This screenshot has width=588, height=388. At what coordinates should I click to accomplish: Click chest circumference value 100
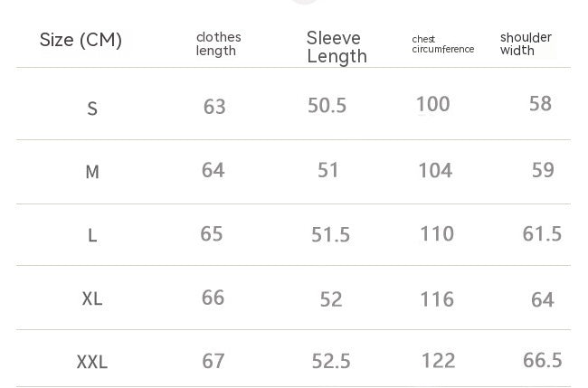pyautogui.click(x=433, y=104)
